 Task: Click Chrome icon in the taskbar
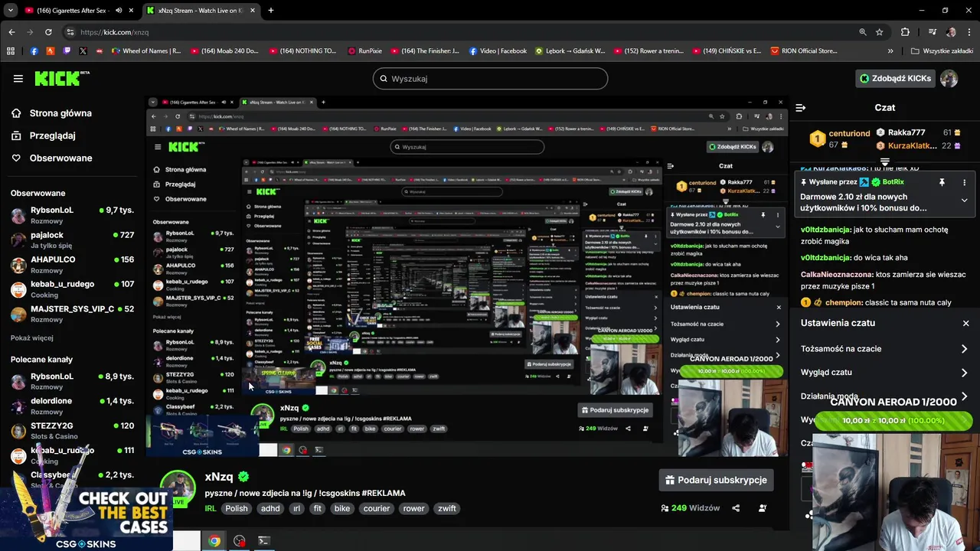[x=214, y=541]
